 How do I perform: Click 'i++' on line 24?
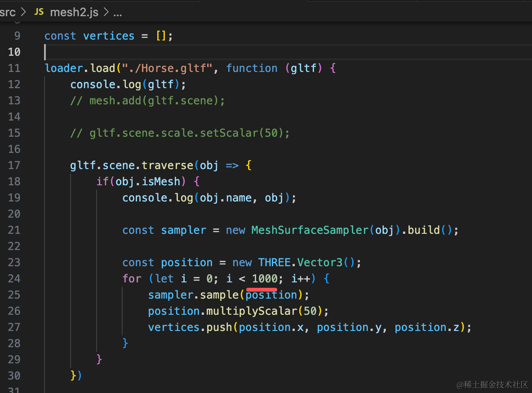tap(301, 279)
